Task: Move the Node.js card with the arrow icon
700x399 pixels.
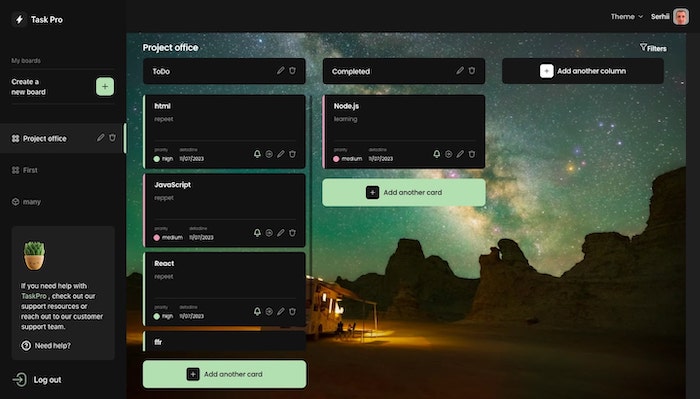Action: (x=448, y=154)
